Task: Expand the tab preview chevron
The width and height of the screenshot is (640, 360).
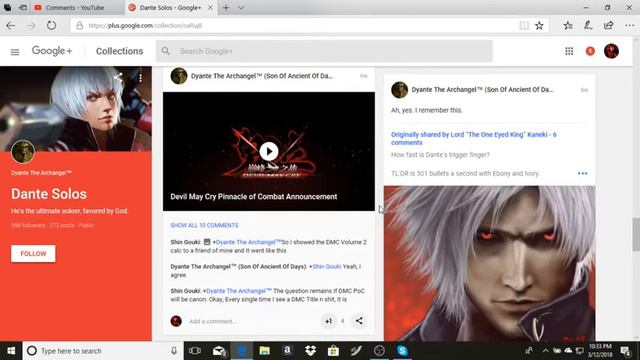Action: click(x=241, y=8)
